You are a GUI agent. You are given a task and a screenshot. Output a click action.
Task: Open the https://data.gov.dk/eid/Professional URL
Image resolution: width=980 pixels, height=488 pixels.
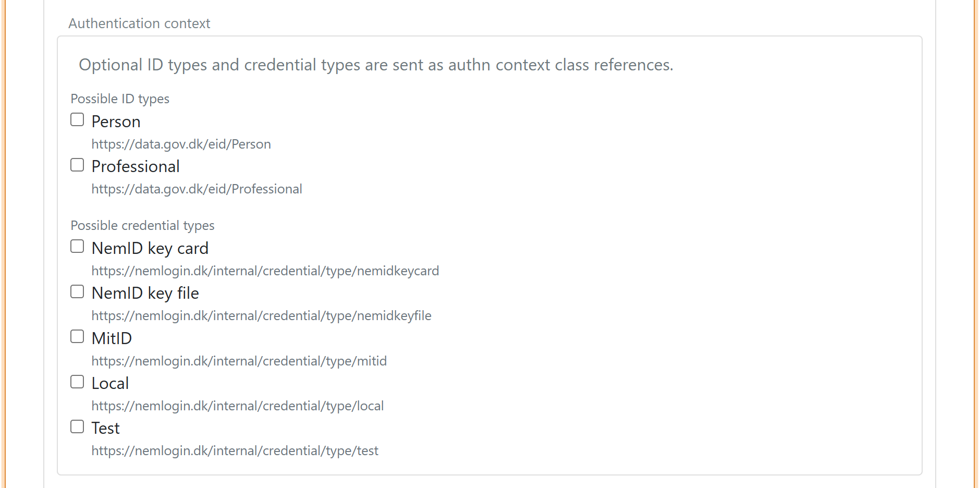pyautogui.click(x=197, y=189)
